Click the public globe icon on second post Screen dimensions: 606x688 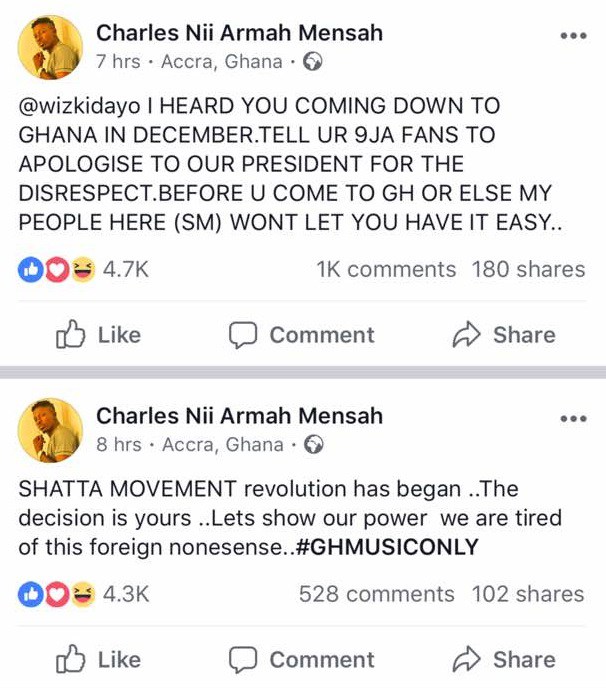pyautogui.click(x=313, y=445)
